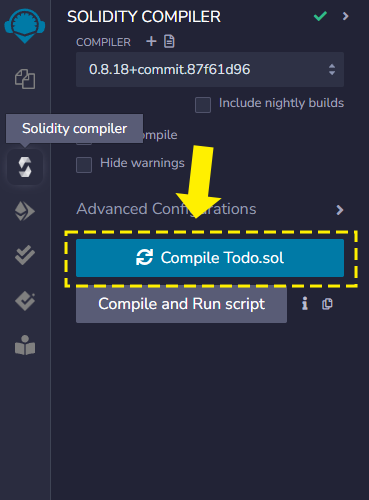Open the Solidity static analysis double-check icon
Viewport: 369px width, 500px height.
pos(25,255)
